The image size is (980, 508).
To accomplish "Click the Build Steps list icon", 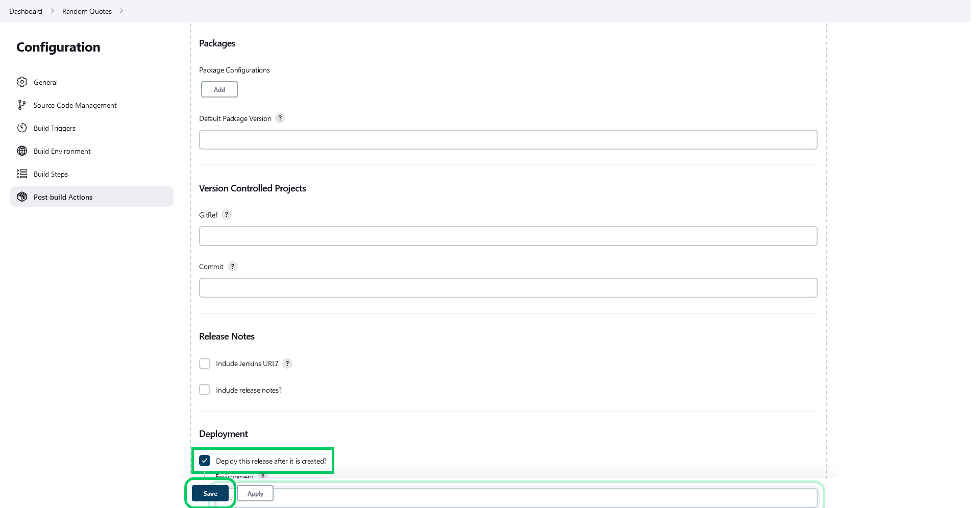I will point(22,174).
